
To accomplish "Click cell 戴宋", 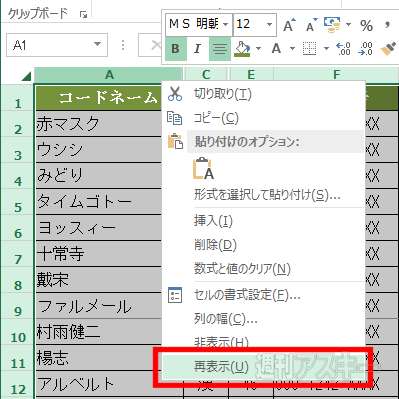I will coord(99,280).
